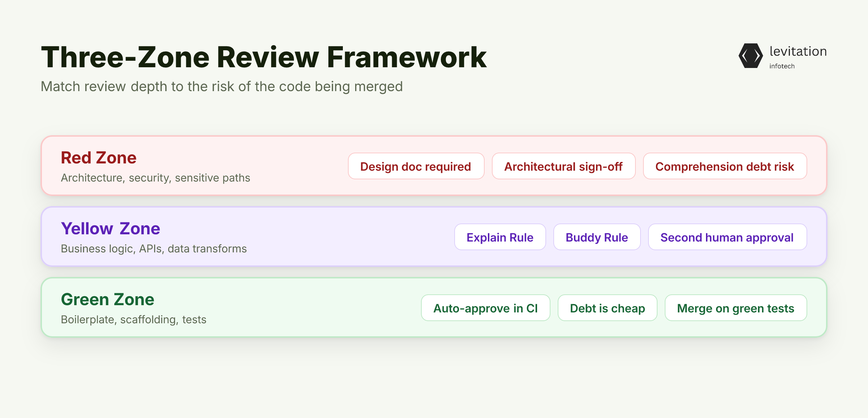Image resolution: width=868 pixels, height=418 pixels.
Task: Click the 'Match review depth' subtitle
Action: (222, 87)
